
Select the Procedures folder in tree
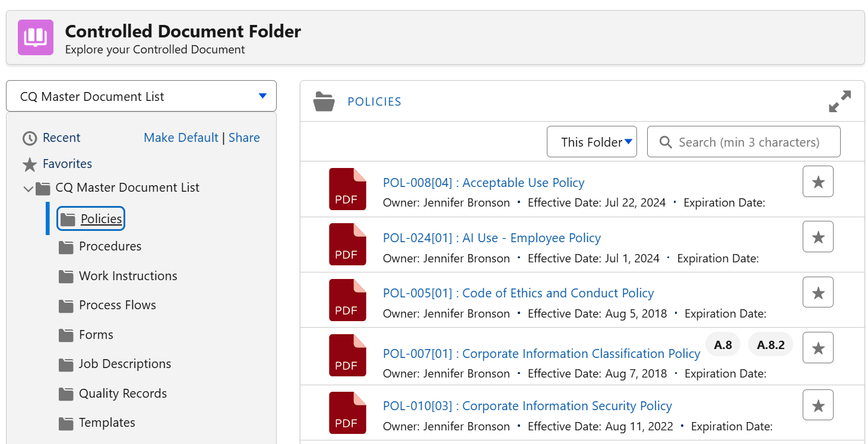[x=110, y=246]
